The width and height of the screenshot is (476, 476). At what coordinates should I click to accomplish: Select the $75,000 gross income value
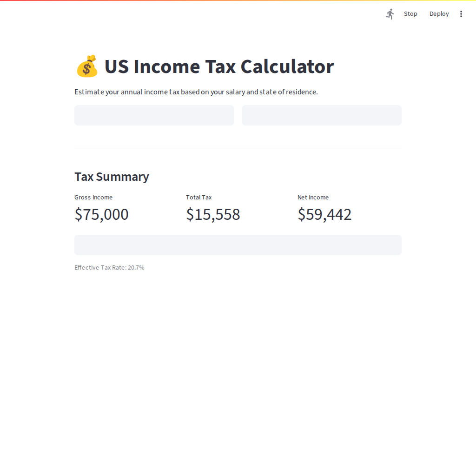101,214
